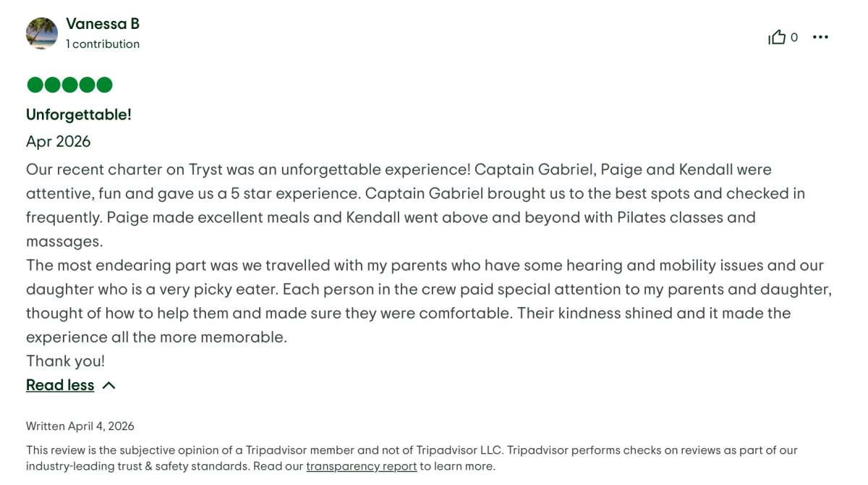
Task: Click the Apr 2026 visit date
Action: (59, 141)
